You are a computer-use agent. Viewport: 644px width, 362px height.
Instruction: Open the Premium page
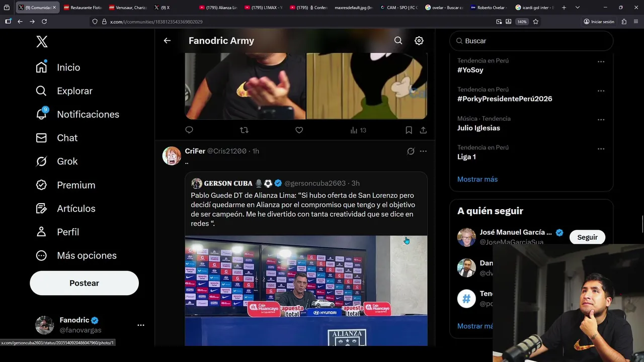(x=65, y=185)
